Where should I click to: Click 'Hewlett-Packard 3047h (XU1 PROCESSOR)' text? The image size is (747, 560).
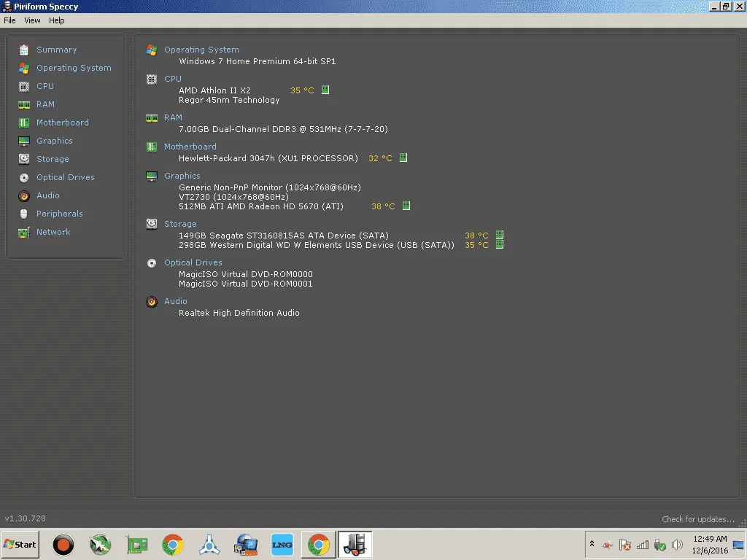coord(268,158)
